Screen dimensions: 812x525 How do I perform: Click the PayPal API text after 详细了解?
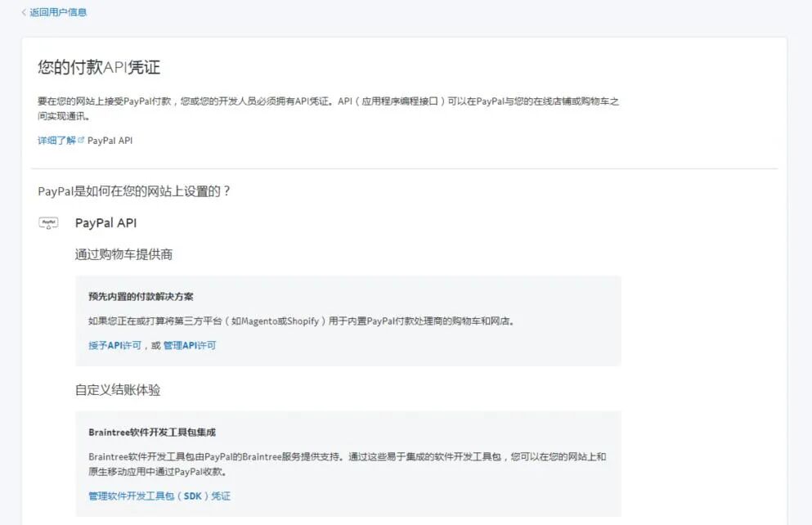click(112, 140)
